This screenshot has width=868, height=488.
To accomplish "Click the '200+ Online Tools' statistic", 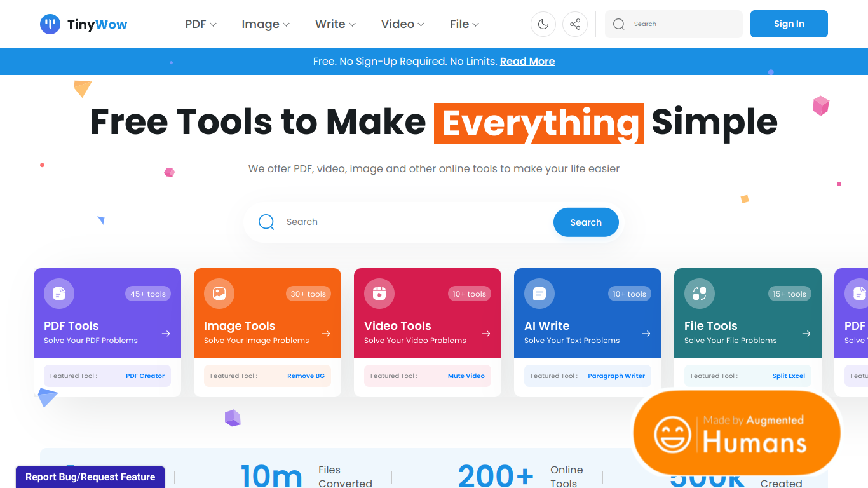I will (x=520, y=477).
